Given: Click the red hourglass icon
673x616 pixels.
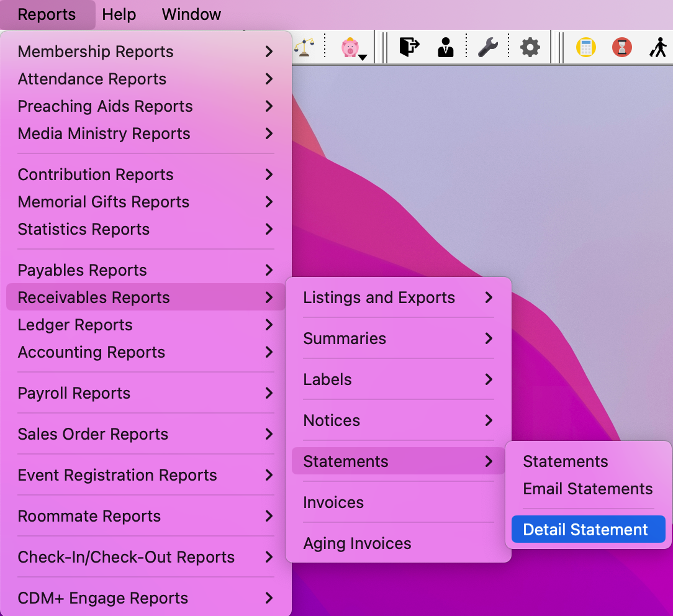Looking at the screenshot, I should [621, 47].
